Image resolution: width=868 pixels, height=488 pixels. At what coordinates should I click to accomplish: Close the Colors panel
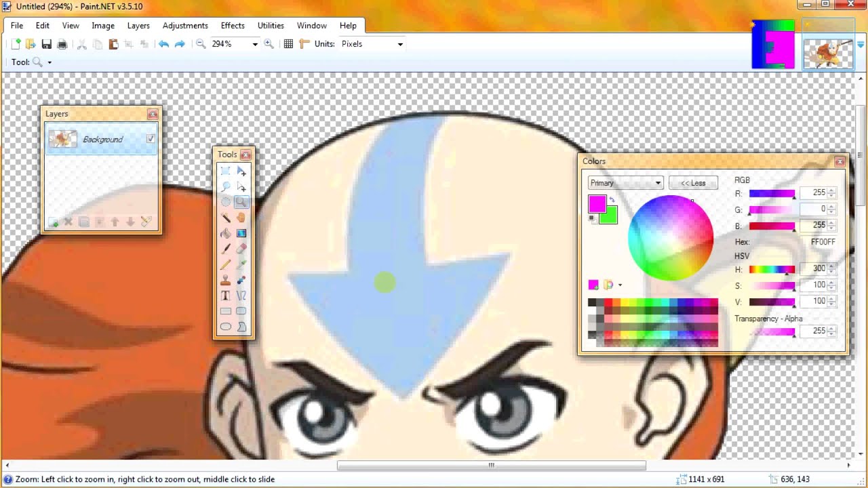(840, 161)
